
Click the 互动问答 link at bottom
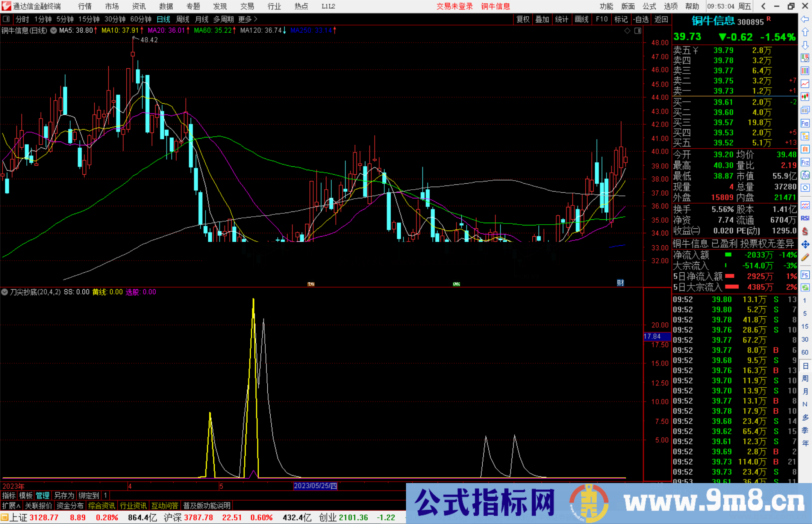point(165,506)
